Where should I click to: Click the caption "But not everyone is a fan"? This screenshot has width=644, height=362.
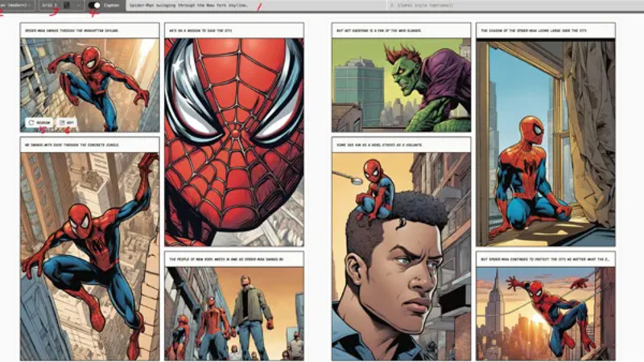pyautogui.click(x=401, y=31)
